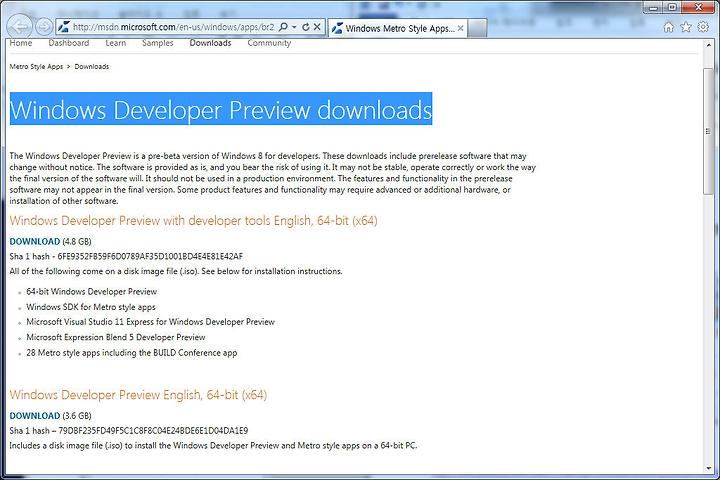Click list item 64-bit Windows Developer Preview
720x480 pixels.
tap(91, 292)
